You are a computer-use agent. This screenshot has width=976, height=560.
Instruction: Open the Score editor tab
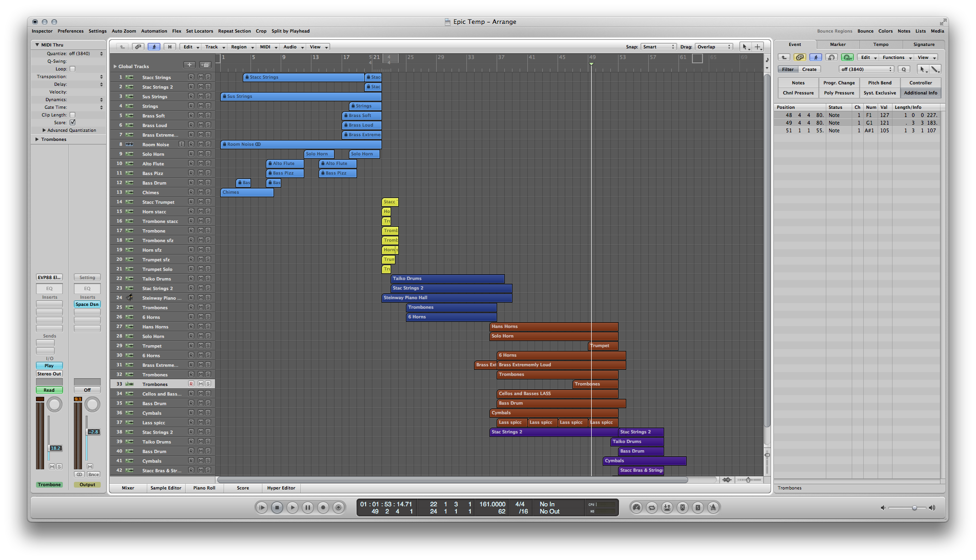point(244,488)
